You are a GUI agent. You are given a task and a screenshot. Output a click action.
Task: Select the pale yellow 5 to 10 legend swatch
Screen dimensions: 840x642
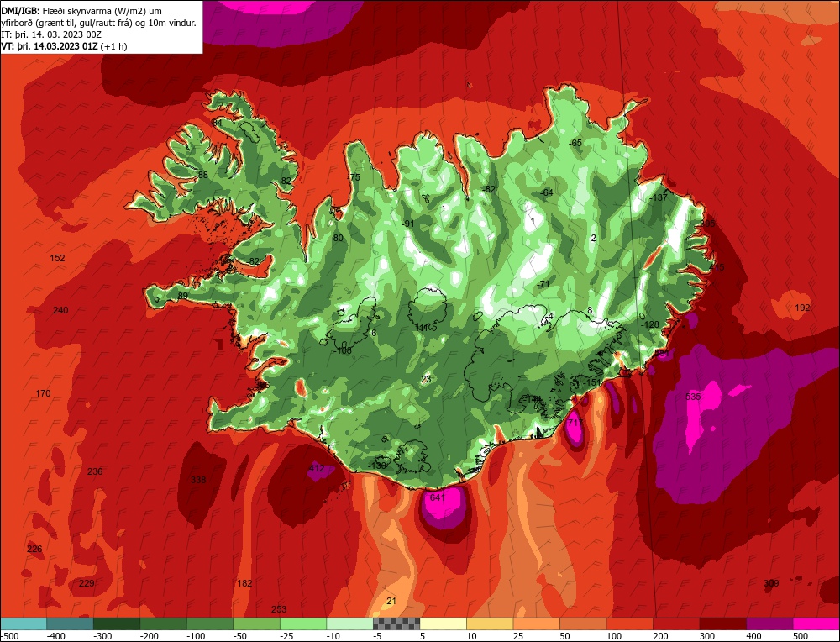(x=443, y=624)
